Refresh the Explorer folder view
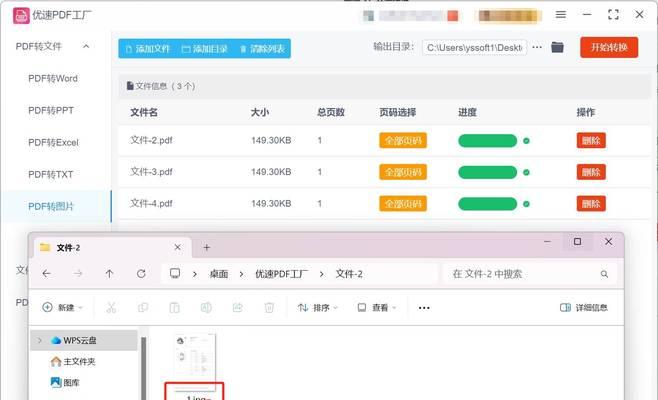 point(141,274)
